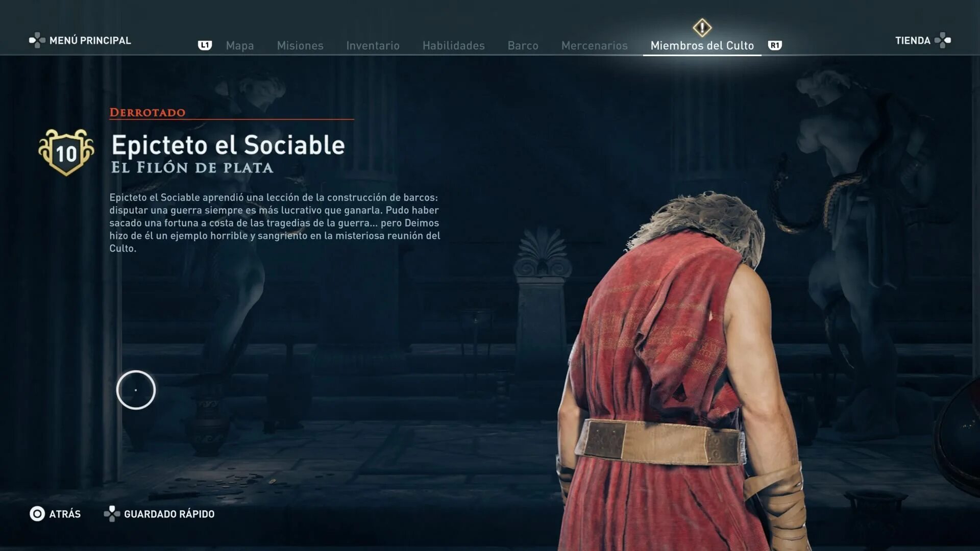980x551 pixels.
Task: Click the TIENDA d-pad icon
Action: click(942, 40)
